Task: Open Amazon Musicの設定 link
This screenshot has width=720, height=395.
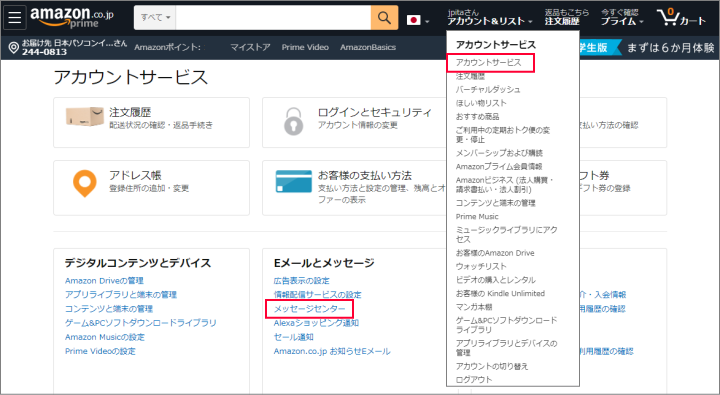Action: (105, 337)
